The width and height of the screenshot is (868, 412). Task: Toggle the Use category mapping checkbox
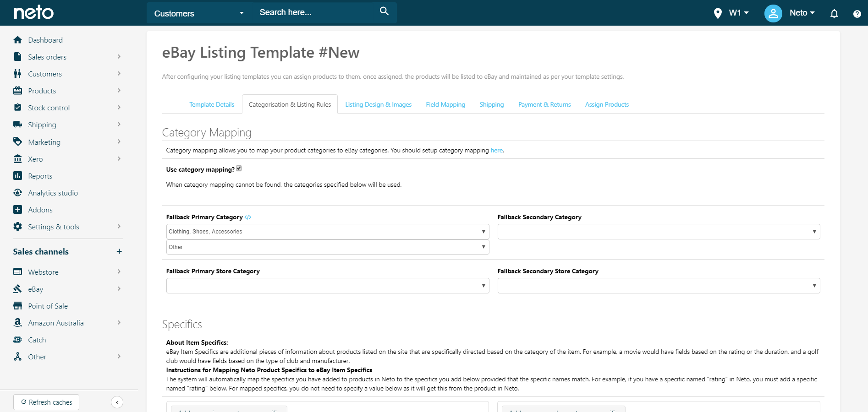tap(239, 168)
